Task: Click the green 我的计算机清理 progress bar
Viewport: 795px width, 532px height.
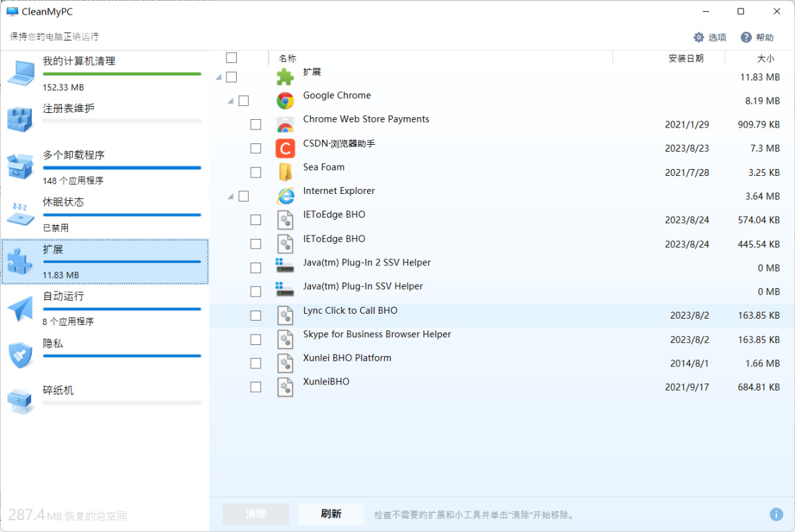Action: tap(122, 74)
